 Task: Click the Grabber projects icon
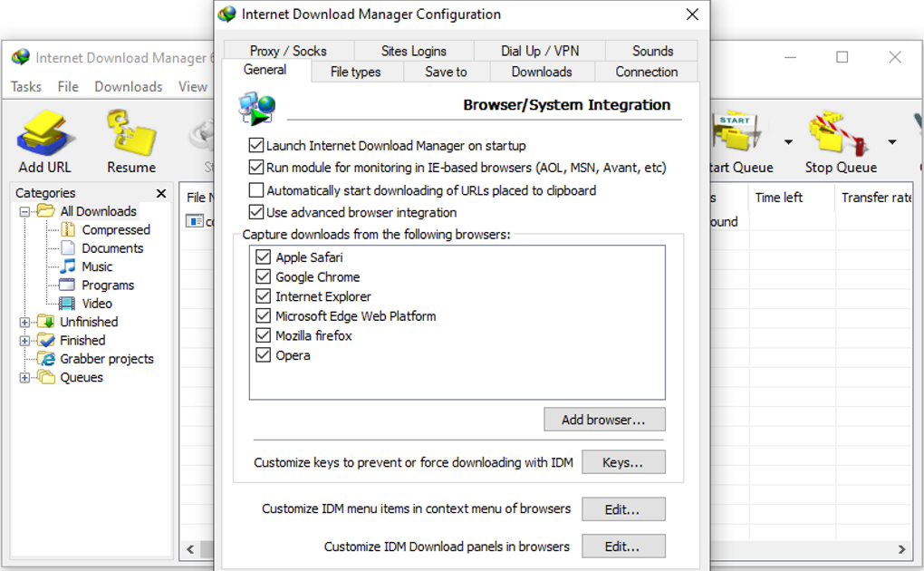(x=46, y=359)
